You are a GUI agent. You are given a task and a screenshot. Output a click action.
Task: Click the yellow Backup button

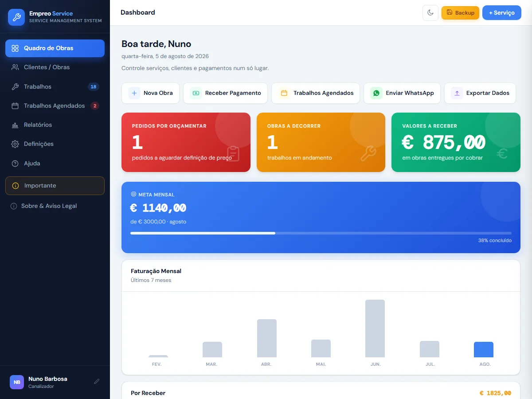click(460, 13)
